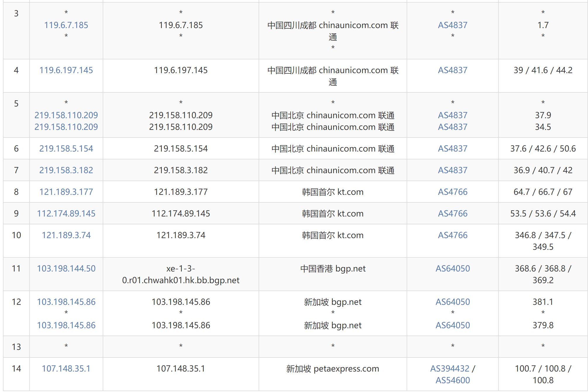
Task: Select latency value 39 / 41.6 / 44.2
Action: (543, 70)
